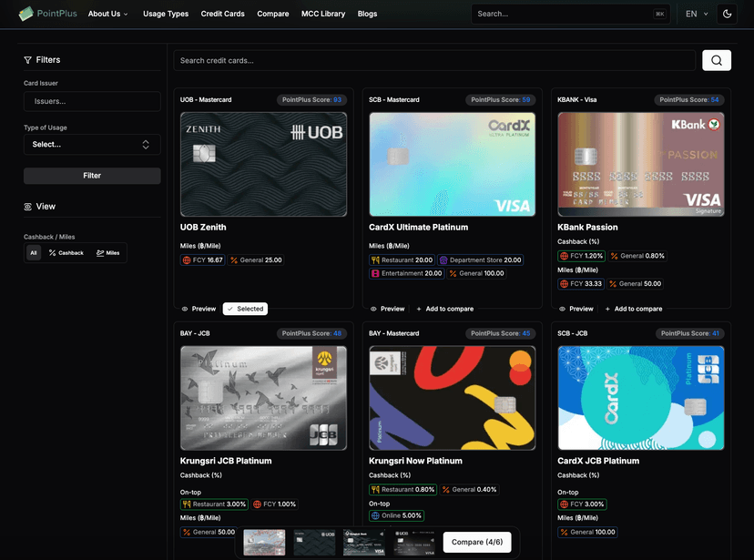754x560 pixels.
Task: Switch view to Miles only
Action: coord(108,253)
